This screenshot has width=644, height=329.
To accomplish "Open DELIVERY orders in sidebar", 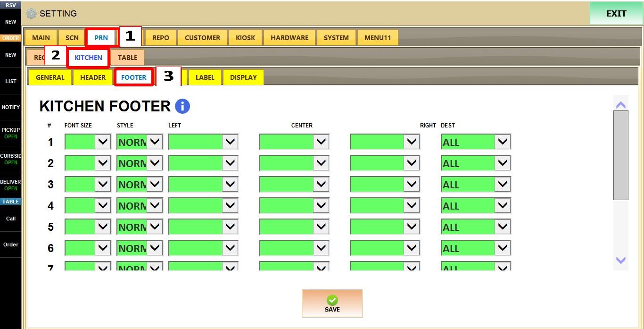I will (x=10, y=185).
